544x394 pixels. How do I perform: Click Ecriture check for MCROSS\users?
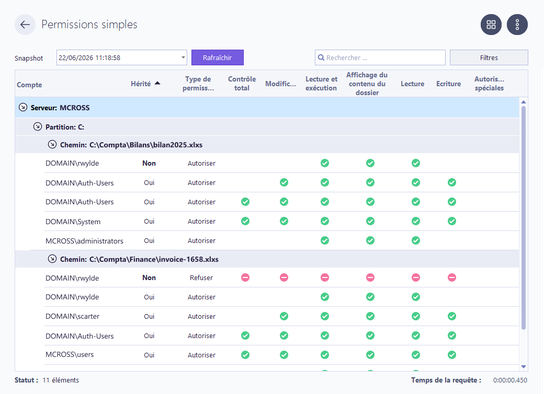452,355
